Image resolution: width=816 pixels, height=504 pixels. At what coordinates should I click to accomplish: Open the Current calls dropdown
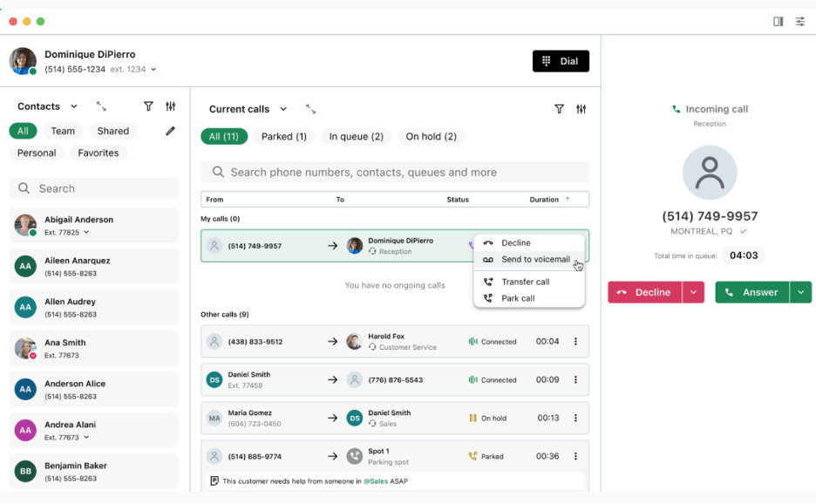click(x=283, y=109)
